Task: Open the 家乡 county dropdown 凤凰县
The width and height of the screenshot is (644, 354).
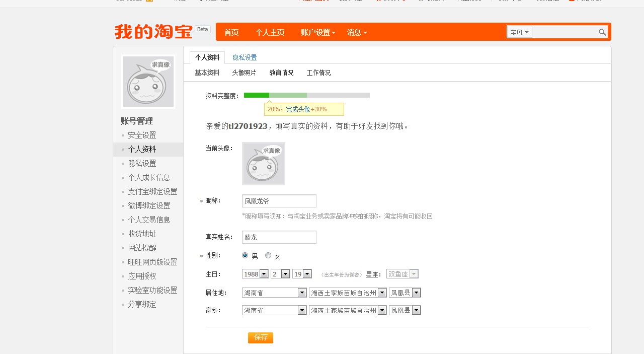Action: (x=405, y=310)
